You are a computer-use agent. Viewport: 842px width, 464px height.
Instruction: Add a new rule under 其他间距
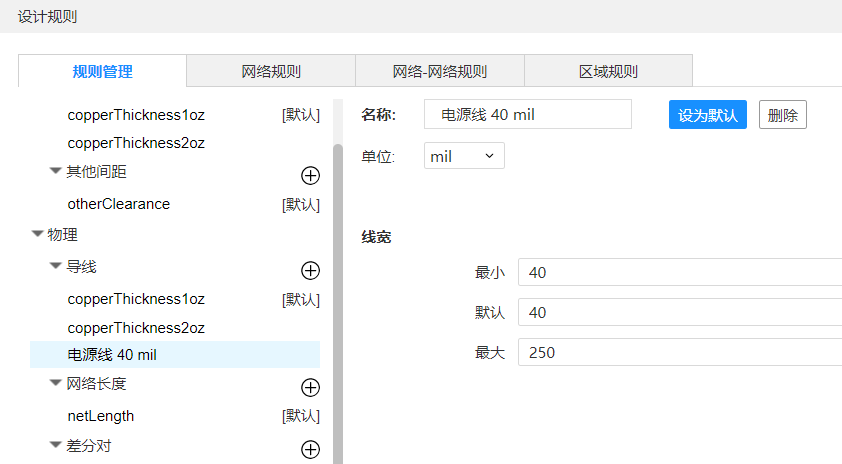pos(310,175)
